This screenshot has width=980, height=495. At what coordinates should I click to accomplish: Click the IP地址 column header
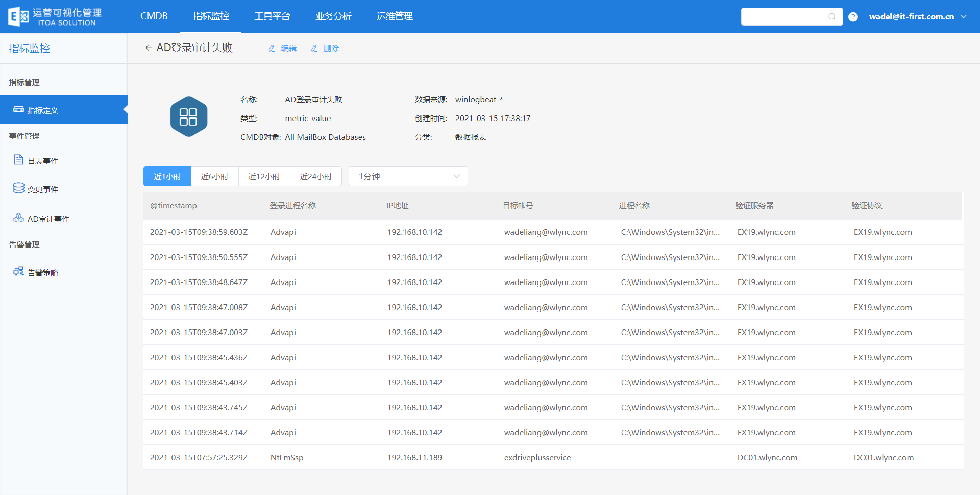pyautogui.click(x=397, y=205)
